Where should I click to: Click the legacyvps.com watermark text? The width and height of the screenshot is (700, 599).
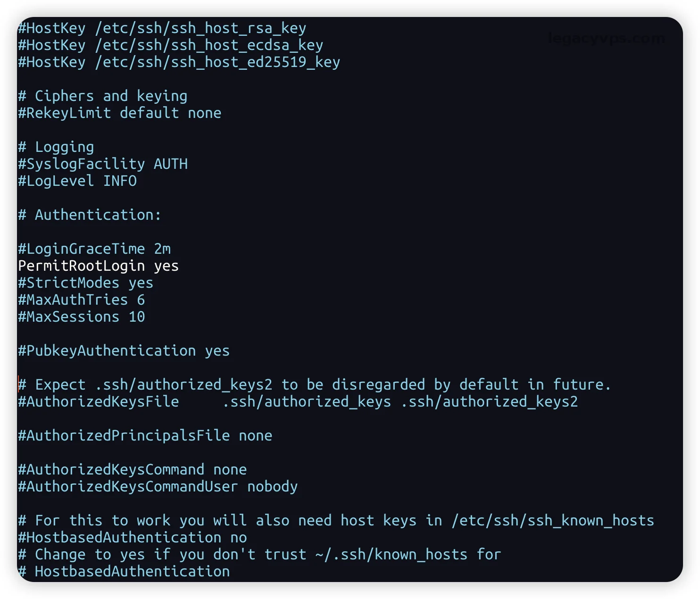(607, 39)
